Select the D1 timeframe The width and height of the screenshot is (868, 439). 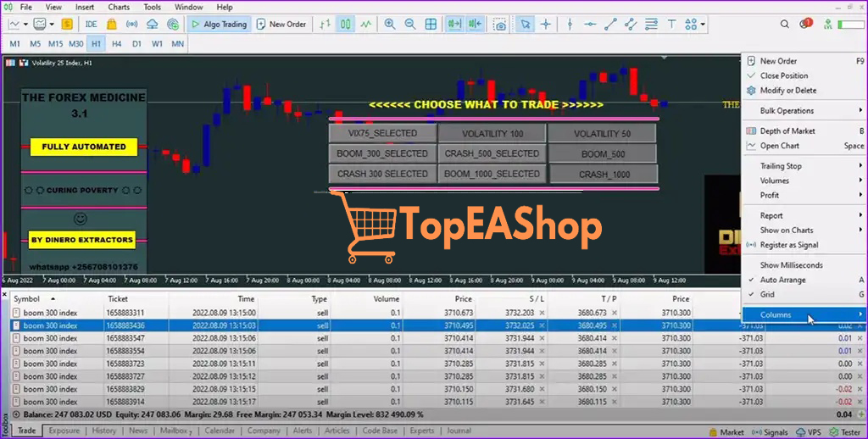(136, 44)
